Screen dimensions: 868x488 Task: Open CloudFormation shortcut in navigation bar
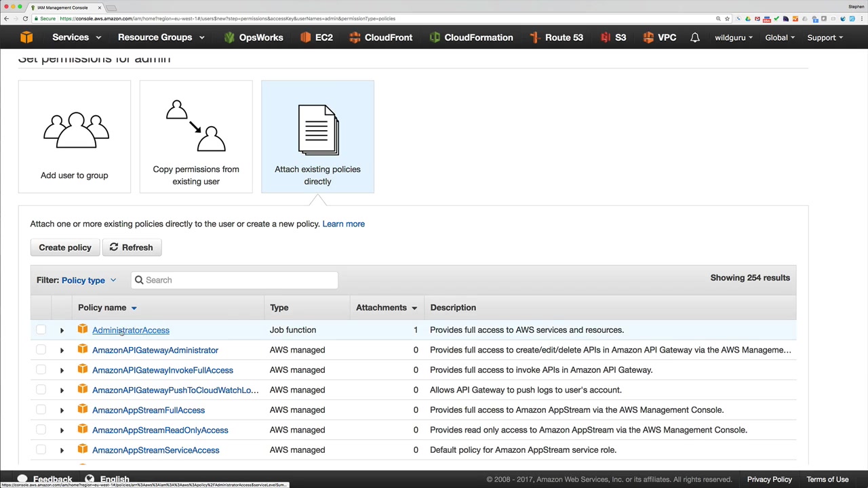pos(471,37)
